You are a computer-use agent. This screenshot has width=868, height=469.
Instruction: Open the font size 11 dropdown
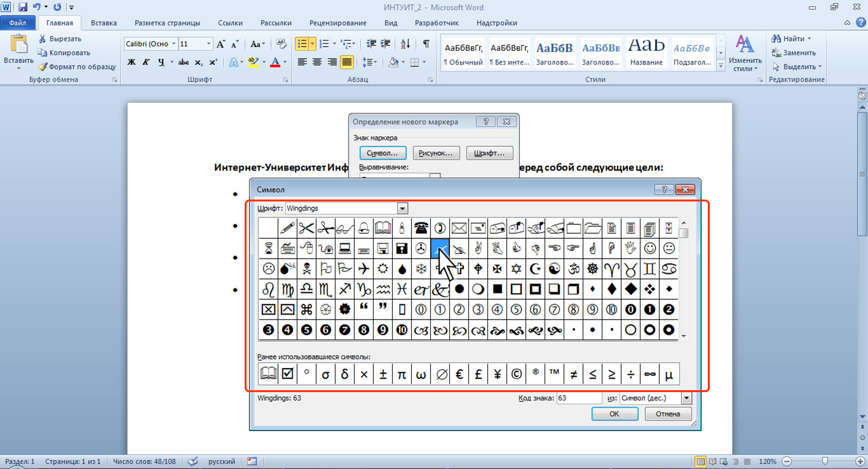click(x=209, y=44)
